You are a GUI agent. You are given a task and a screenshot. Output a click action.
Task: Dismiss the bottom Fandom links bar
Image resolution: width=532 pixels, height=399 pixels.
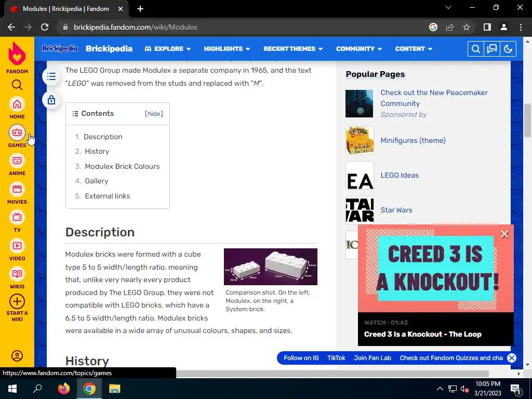[512, 358]
